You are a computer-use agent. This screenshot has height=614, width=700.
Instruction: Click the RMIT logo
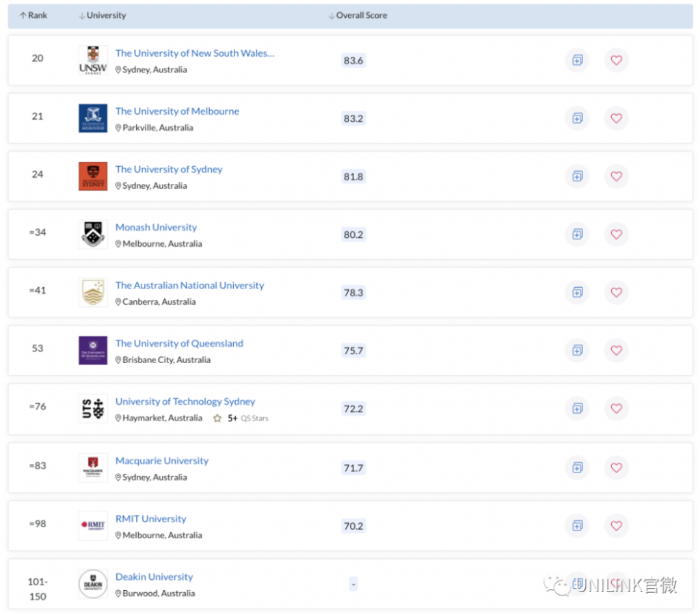coord(93,526)
